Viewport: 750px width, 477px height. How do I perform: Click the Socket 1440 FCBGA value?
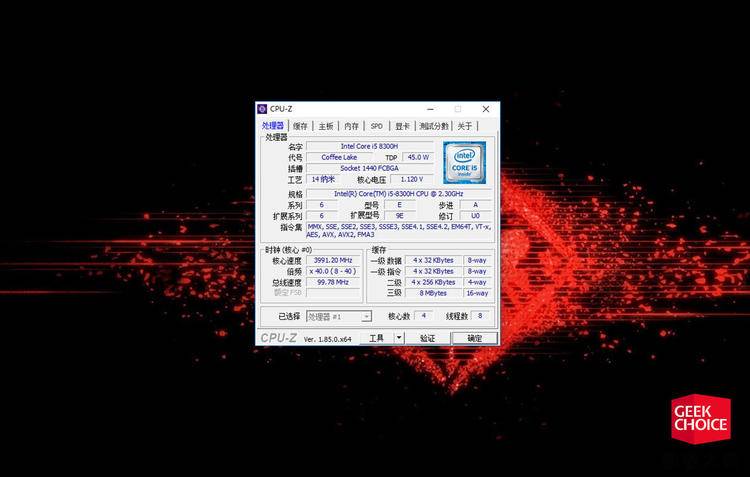pyautogui.click(x=369, y=168)
